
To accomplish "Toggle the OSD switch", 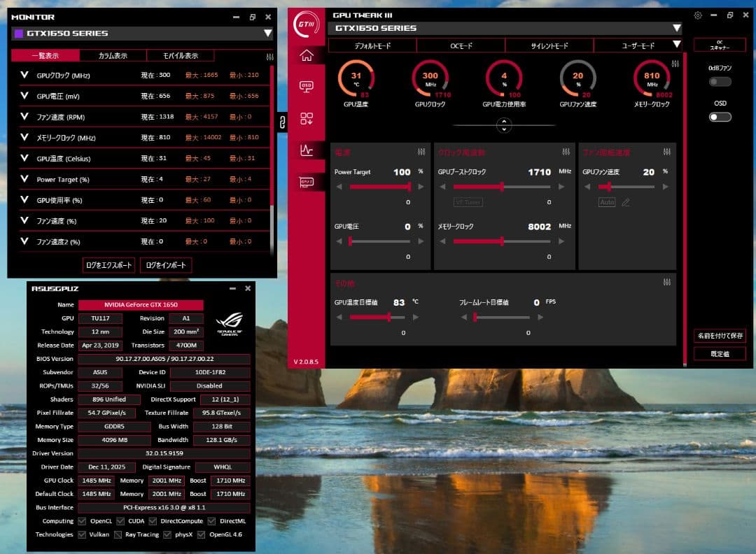I will tap(720, 117).
